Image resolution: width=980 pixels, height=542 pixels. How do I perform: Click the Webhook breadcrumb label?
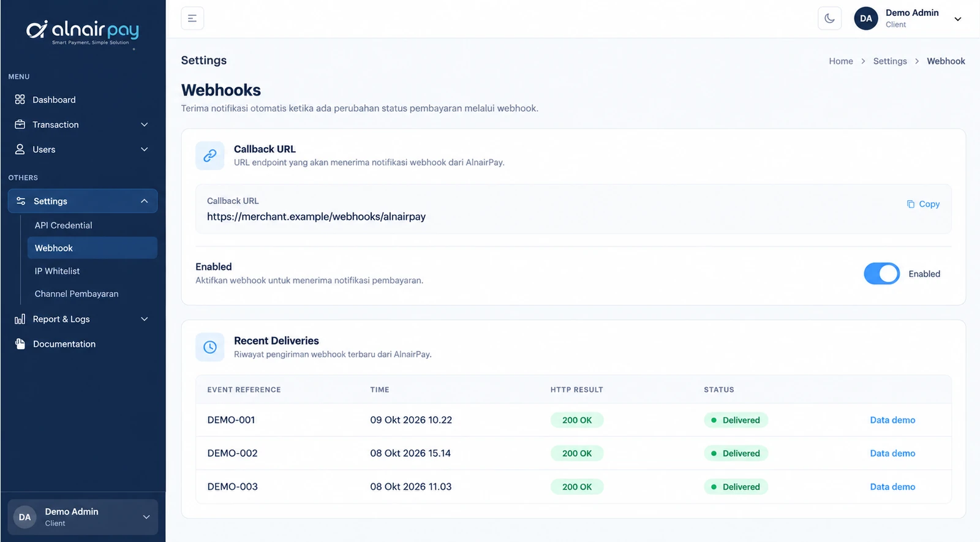pyautogui.click(x=946, y=61)
